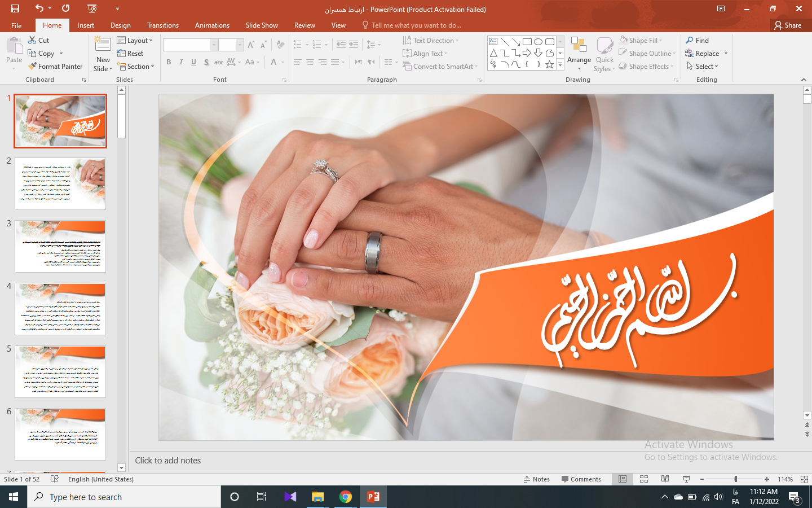The image size is (812, 508).
Task: Open the Arrange tool
Action: (x=579, y=54)
